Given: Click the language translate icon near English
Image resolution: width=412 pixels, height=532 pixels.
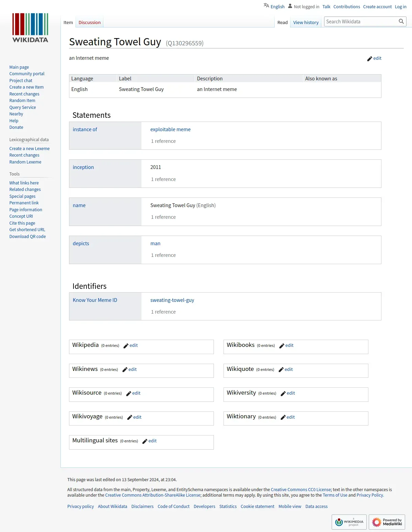Looking at the screenshot, I should (266, 5).
